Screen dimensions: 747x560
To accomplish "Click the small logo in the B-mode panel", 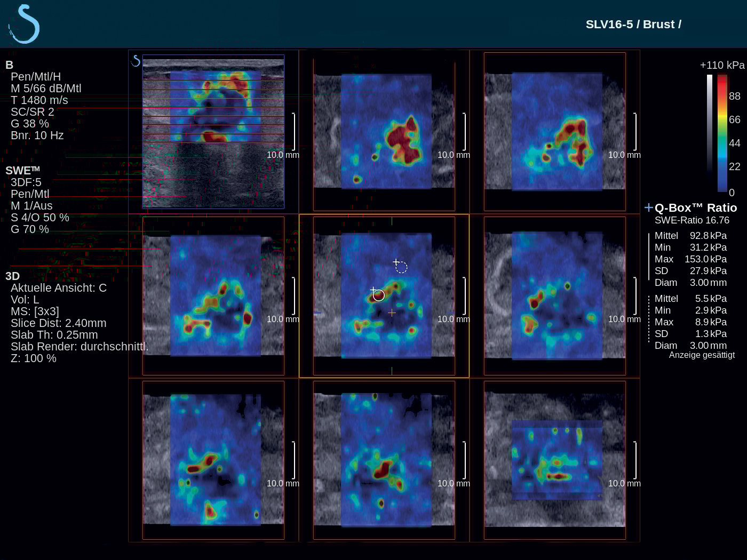I will (136, 61).
